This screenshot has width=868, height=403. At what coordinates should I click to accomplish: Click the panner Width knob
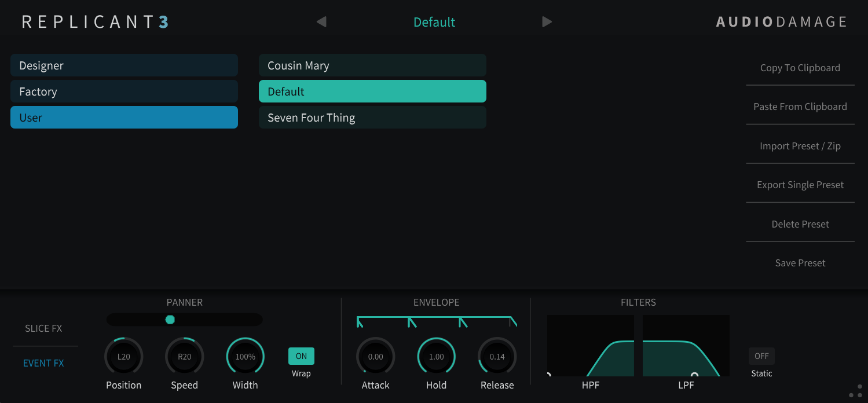(245, 357)
